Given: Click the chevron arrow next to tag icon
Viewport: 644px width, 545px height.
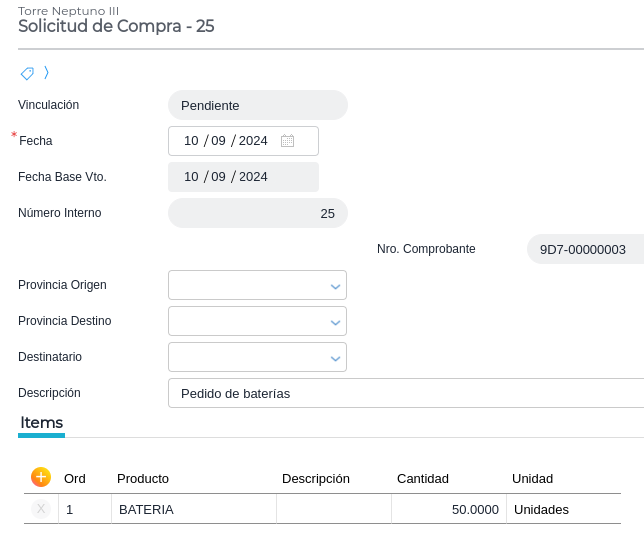Looking at the screenshot, I should coord(46,73).
